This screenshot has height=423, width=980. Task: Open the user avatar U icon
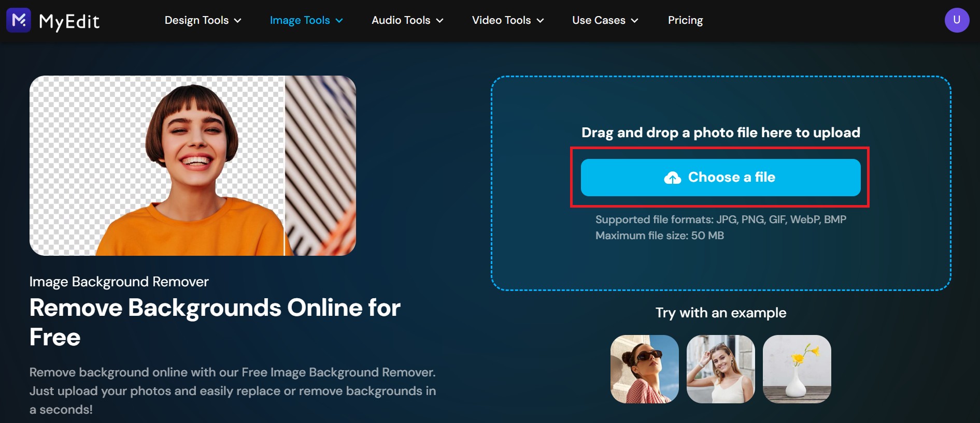tap(957, 20)
